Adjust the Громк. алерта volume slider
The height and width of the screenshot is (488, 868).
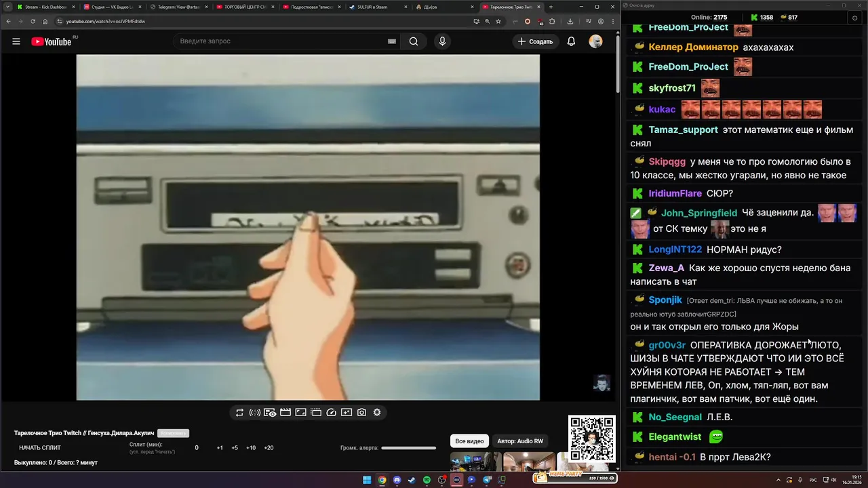pyautogui.click(x=408, y=448)
